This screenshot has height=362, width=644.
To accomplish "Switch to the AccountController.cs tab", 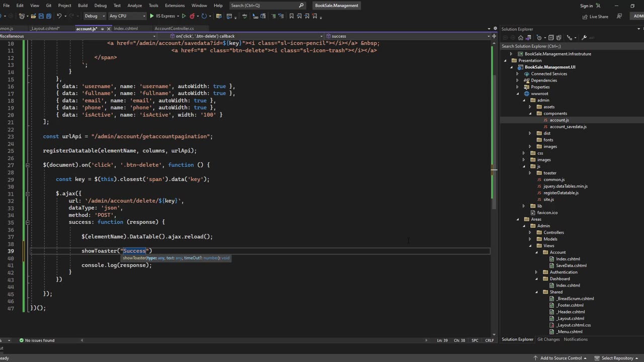I will (174, 29).
